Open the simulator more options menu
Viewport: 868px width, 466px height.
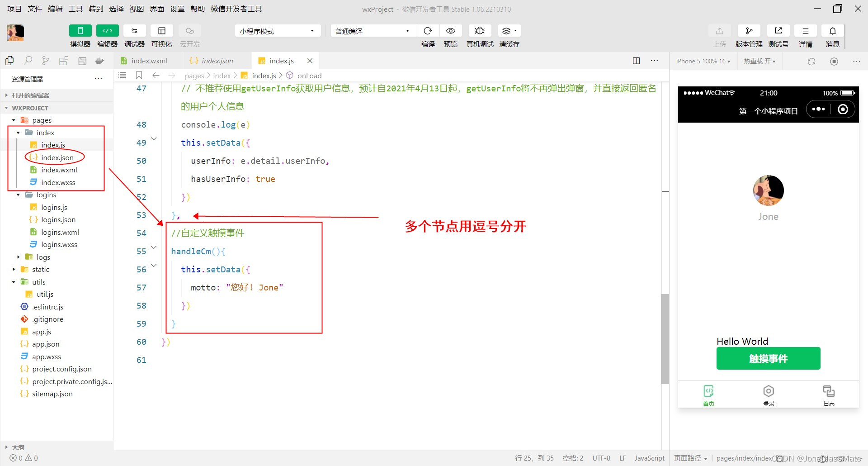click(x=857, y=61)
